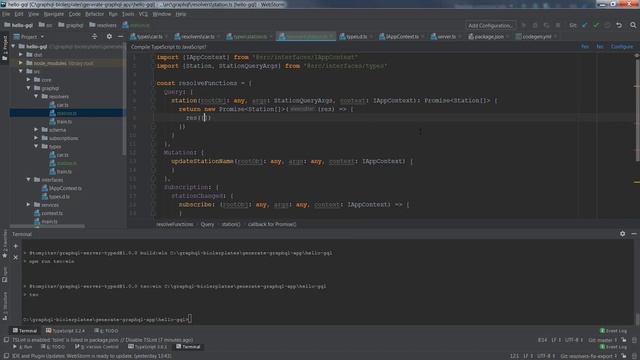
Task: Expand the core folder
Action: (29, 80)
